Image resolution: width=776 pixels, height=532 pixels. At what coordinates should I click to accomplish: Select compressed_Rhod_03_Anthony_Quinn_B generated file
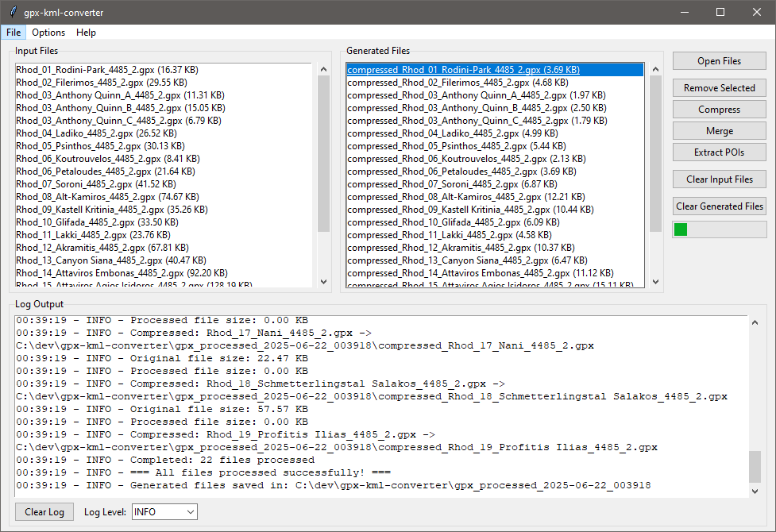coord(495,108)
